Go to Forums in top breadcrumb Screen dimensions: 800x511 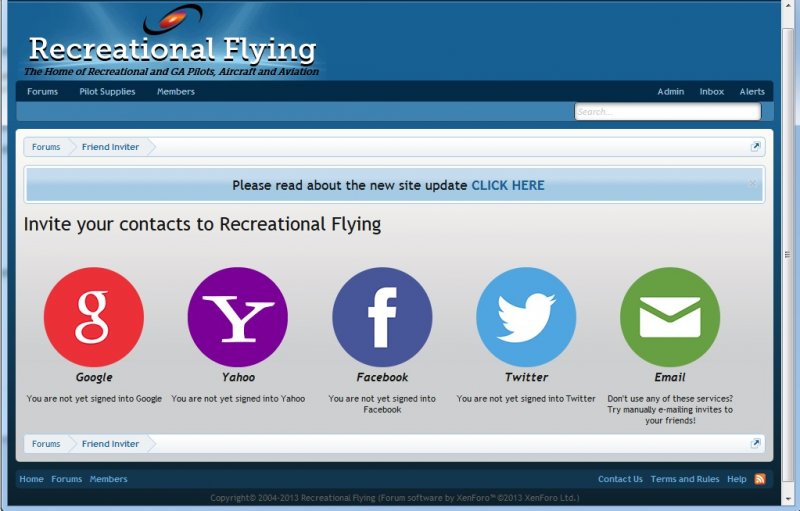tap(46, 147)
